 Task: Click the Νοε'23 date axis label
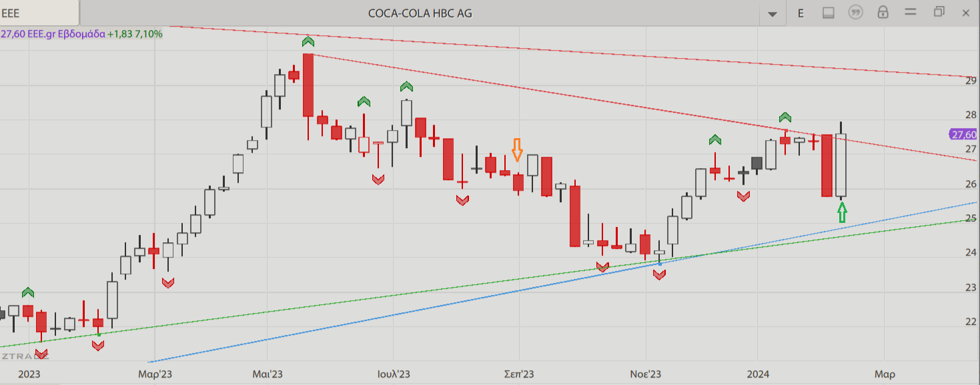click(646, 374)
